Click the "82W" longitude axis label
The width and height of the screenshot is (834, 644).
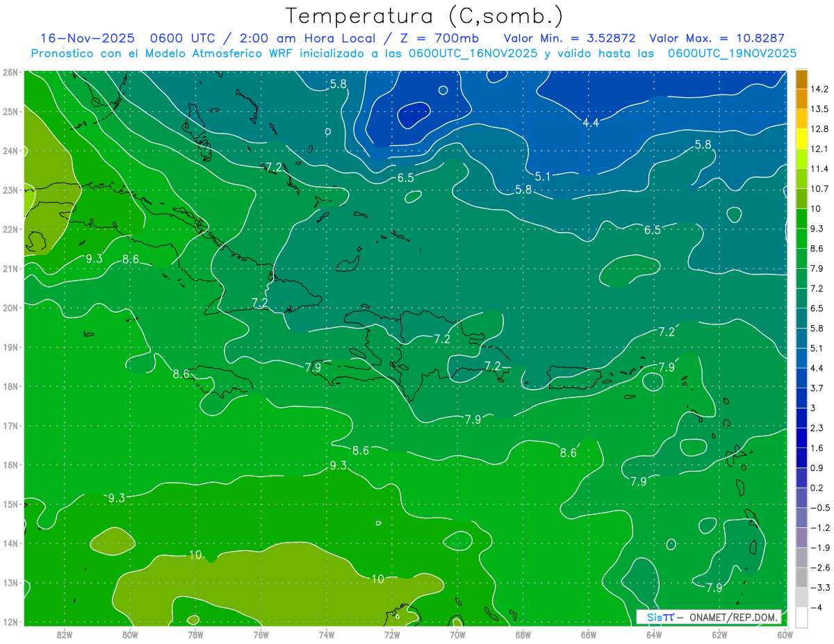[65, 634]
